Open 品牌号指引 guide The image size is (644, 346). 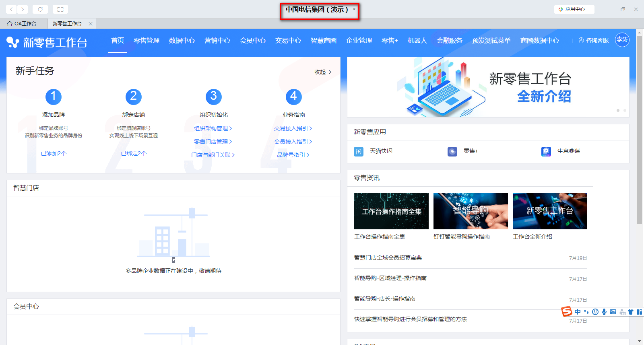coord(293,155)
